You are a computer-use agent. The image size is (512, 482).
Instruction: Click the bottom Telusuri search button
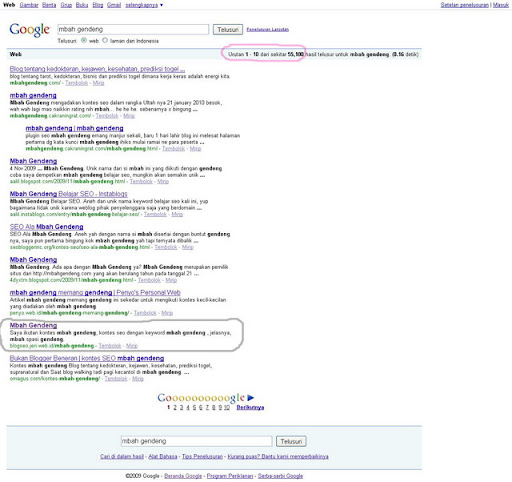click(291, 441)
